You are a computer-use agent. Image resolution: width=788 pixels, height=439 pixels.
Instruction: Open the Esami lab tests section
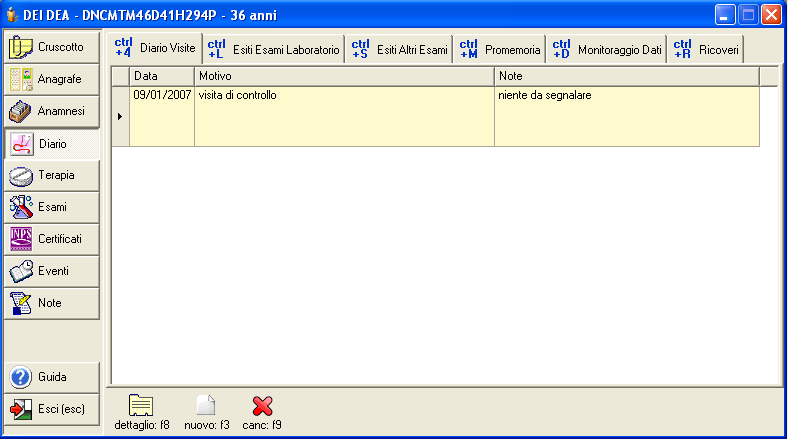[x=52, y=207]
